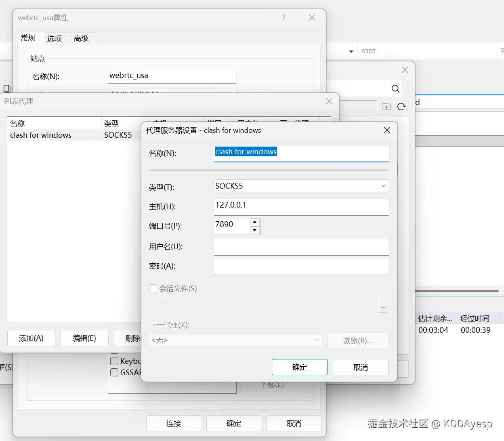This screenshot has width=504, height=441.
Task: Open dropdown arrow left of root field
Action: click(351, 51)
